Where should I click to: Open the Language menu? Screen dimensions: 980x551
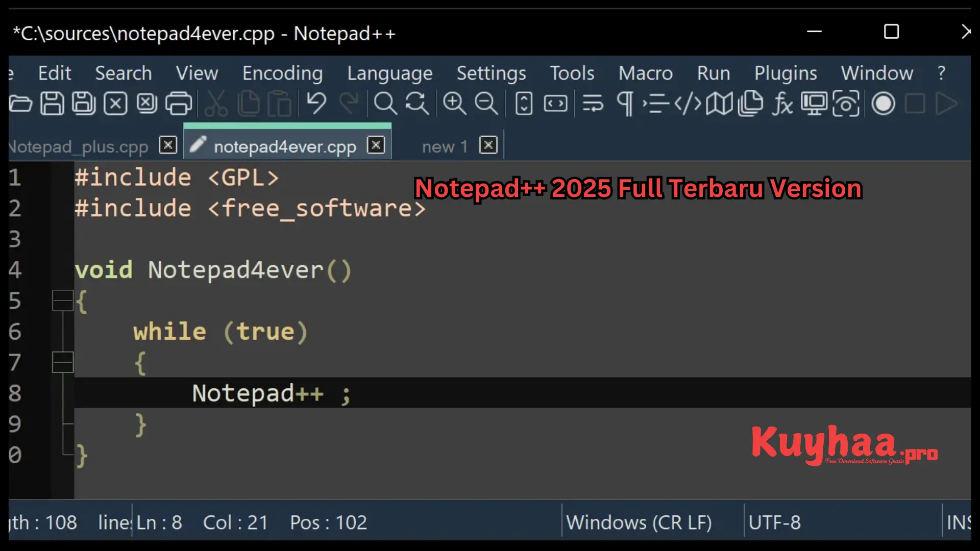390,73
